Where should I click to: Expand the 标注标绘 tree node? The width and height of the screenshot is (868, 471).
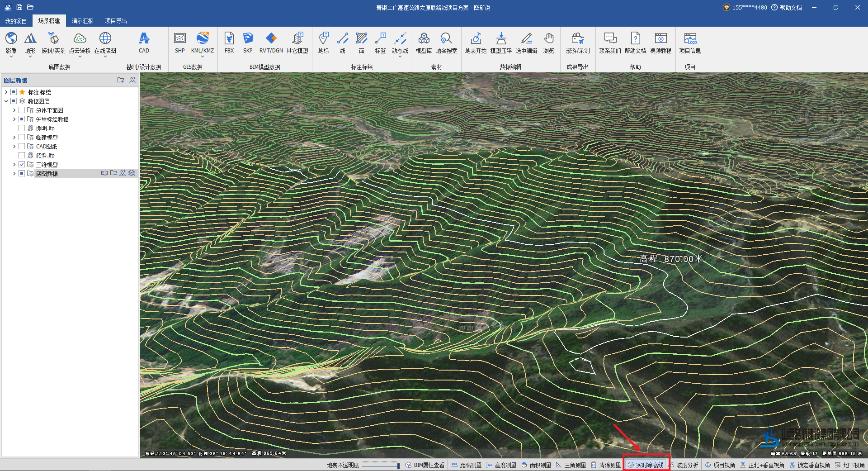[x=6, y=92]
